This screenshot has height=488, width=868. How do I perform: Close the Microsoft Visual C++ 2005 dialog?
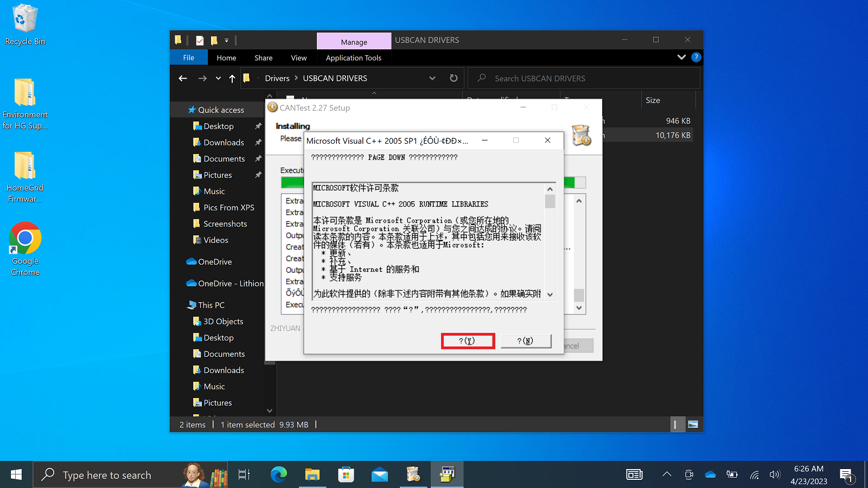tap(548, 140)
